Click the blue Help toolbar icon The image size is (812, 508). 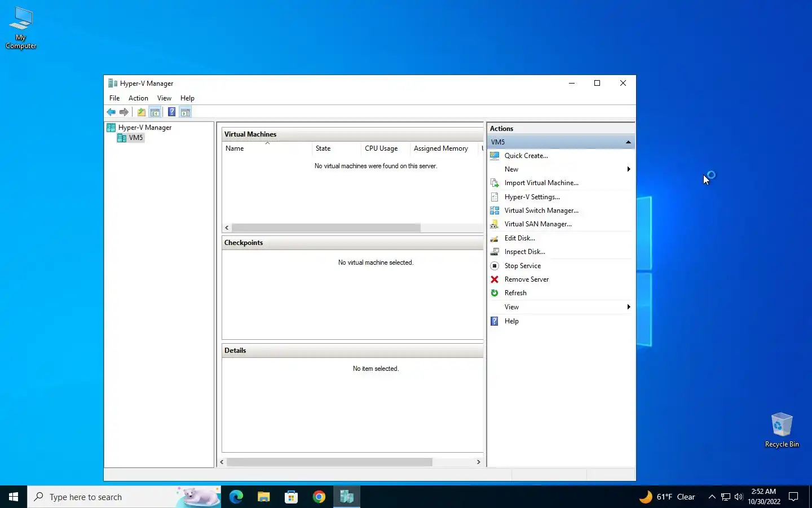(x=171, y=112)
